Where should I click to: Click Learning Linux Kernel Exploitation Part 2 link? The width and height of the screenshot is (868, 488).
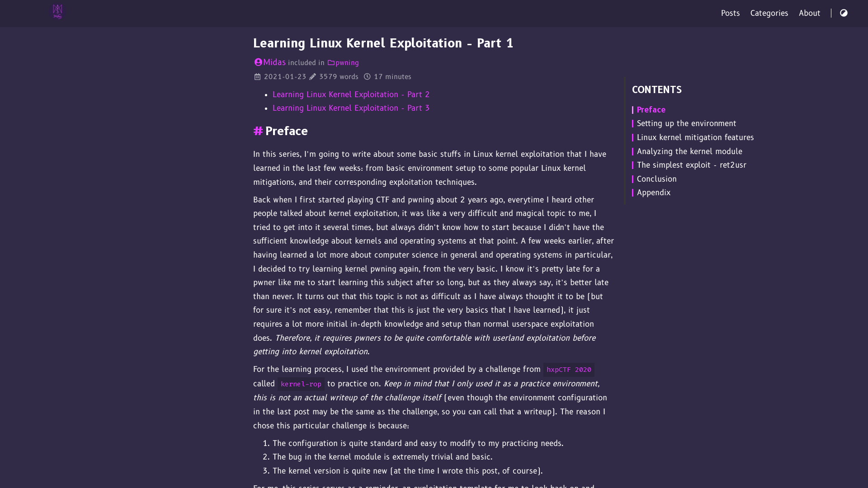(x=351, y=94)
